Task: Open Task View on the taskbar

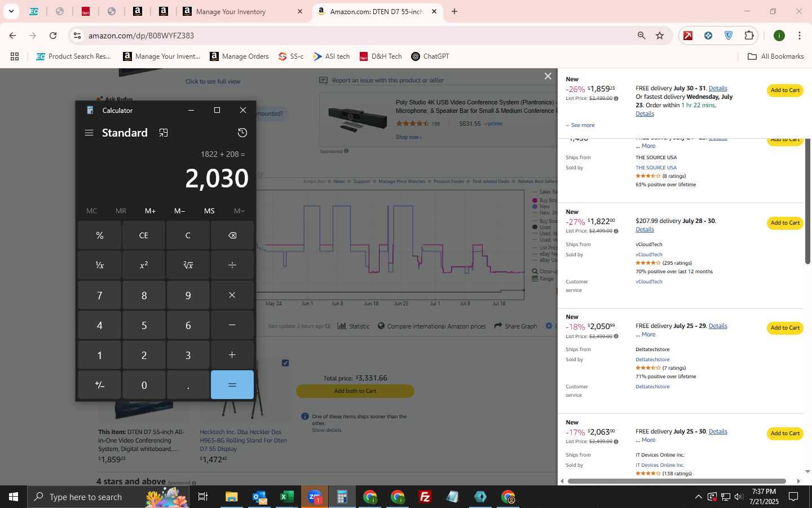Action: (x=203, y=497)
